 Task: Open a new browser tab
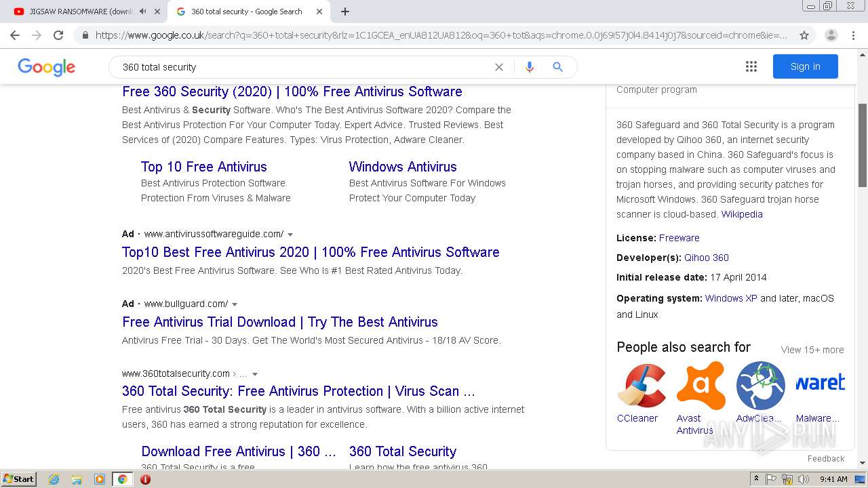(345, 12)
